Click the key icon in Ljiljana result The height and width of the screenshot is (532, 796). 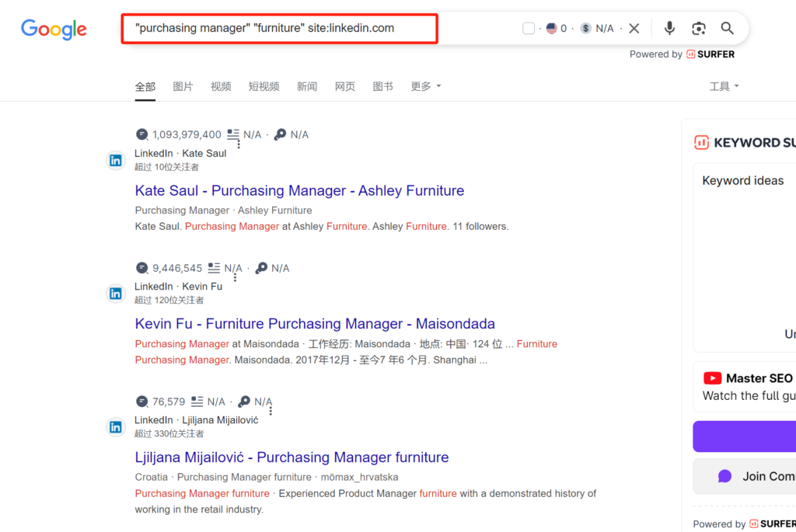tap(243, 402)
